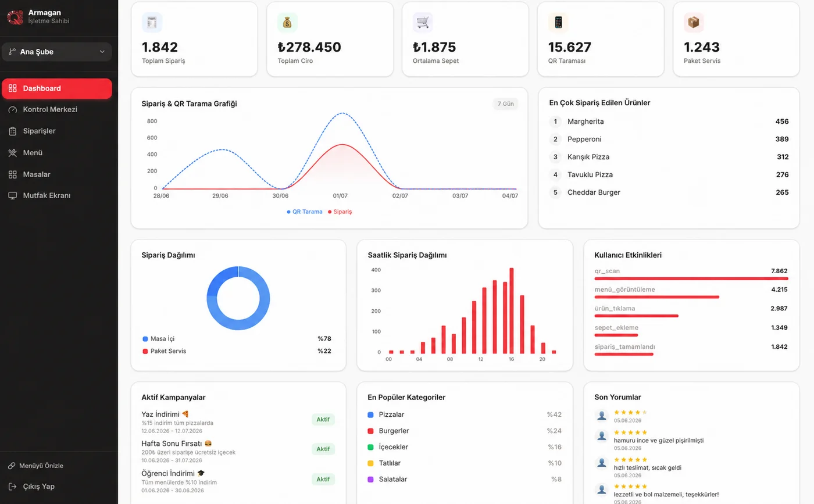This screenshot has width=814, height=504.
Task: Click the avatar beside the four-star review
Action: pos(602,415)
